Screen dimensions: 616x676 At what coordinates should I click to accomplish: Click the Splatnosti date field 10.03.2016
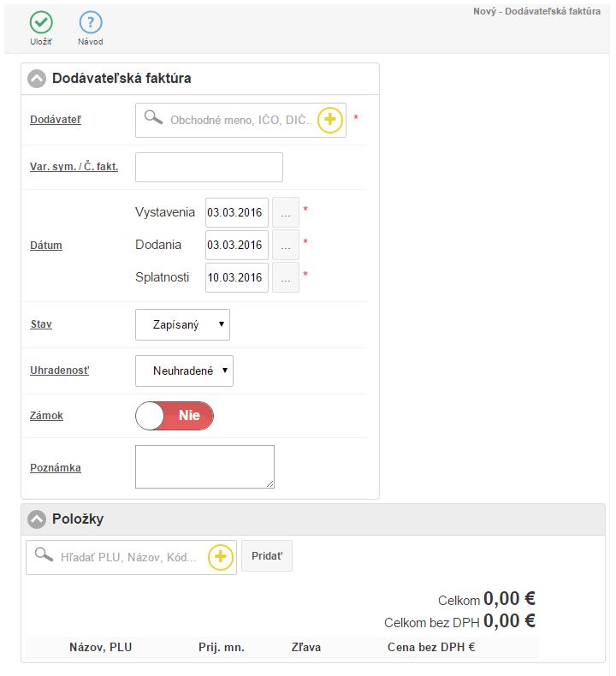click(x=236, y=277)
